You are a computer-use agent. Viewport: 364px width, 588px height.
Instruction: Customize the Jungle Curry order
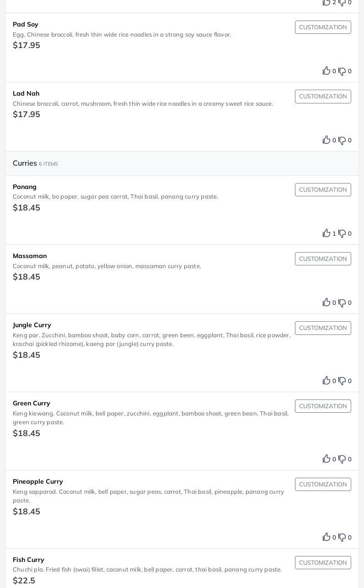[323, 328]
